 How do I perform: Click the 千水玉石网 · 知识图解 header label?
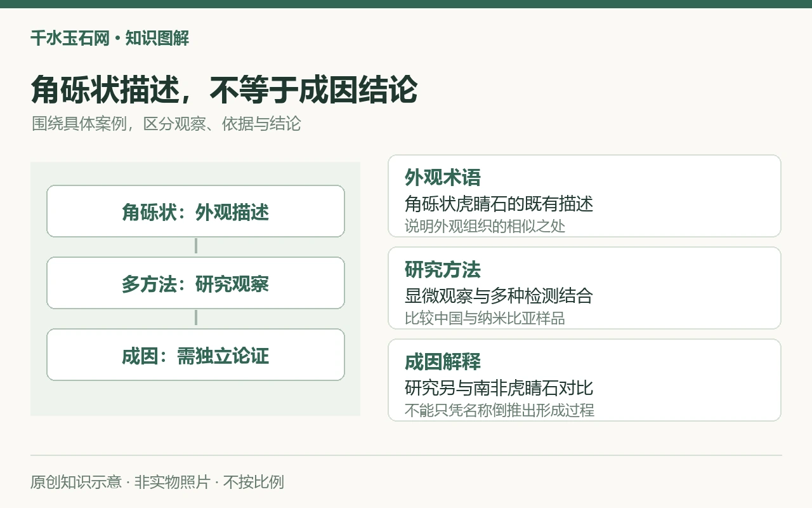click(110, 38)
